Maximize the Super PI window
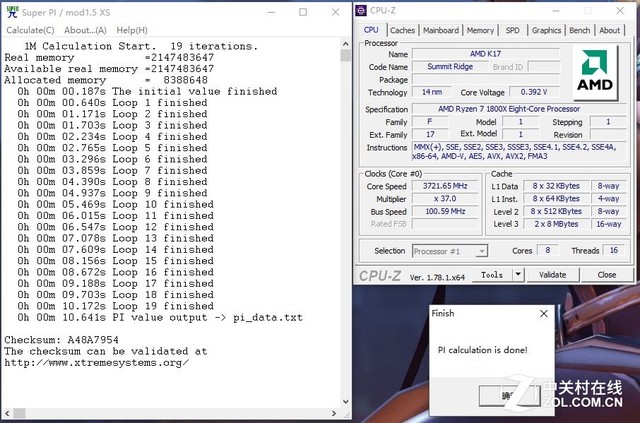The image size is (640, 423). [303, 12]
